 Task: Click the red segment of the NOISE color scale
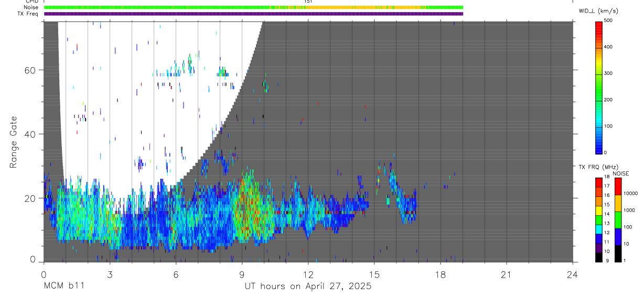(x=618, y=186)
